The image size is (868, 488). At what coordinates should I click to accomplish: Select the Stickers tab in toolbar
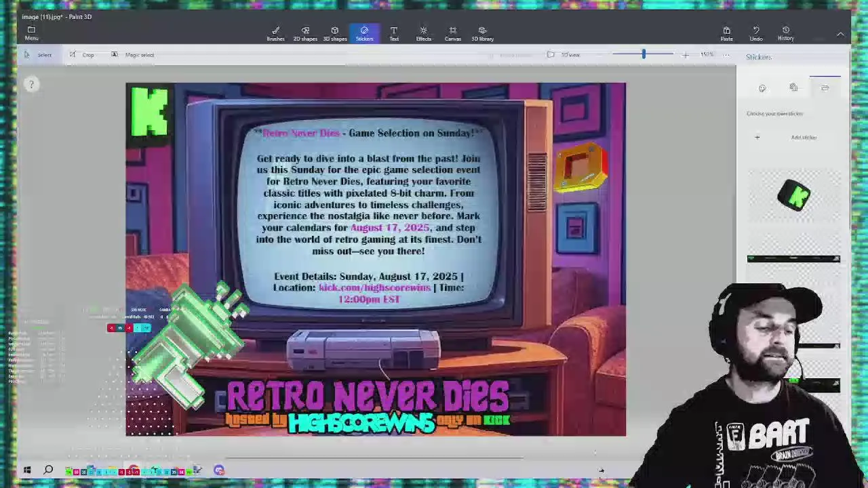(x=364, y=34)
